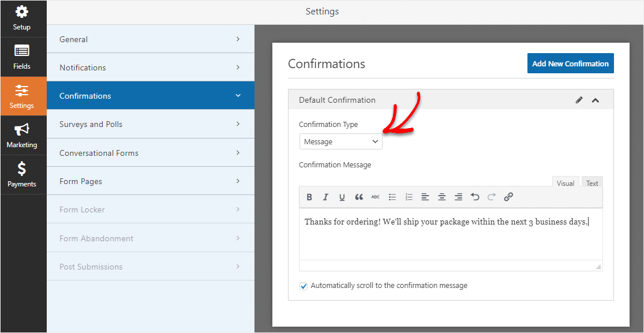Insert a blockquote via the toolbar
The height and width of the screenshot is (333, 644).
pos(359,197)
